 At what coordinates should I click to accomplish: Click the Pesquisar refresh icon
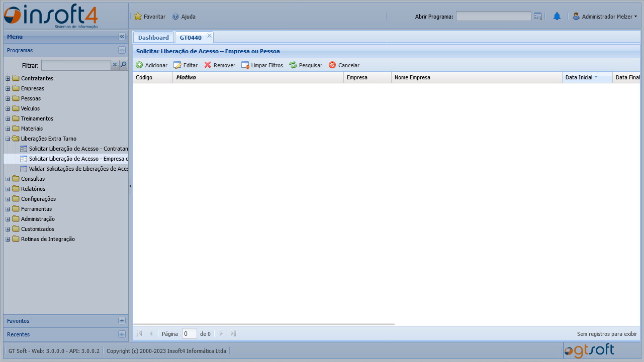(293, 65)
